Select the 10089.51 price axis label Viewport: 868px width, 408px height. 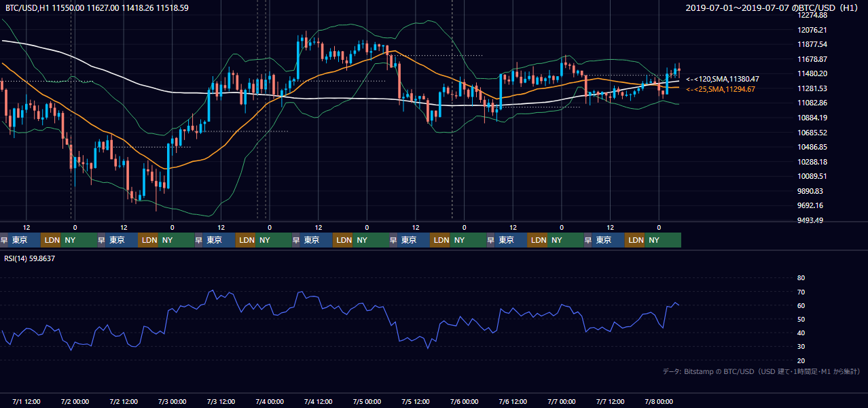point(812,176)
